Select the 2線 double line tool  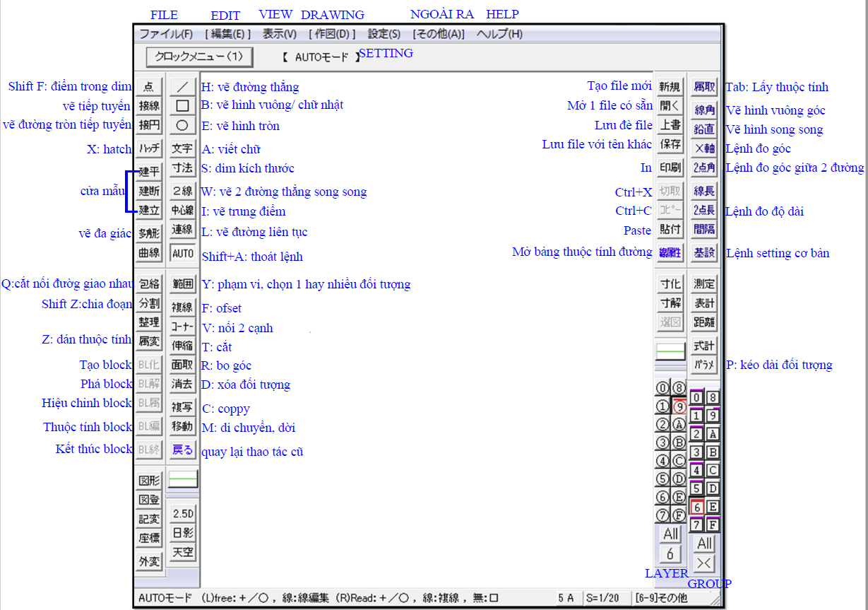coord(183,191)
